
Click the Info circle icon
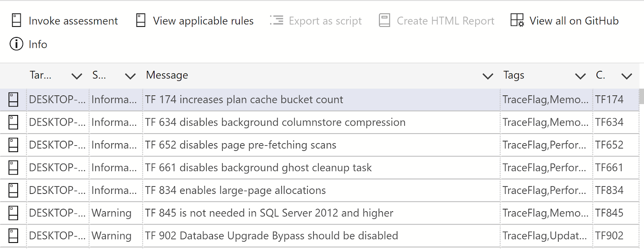17,44
